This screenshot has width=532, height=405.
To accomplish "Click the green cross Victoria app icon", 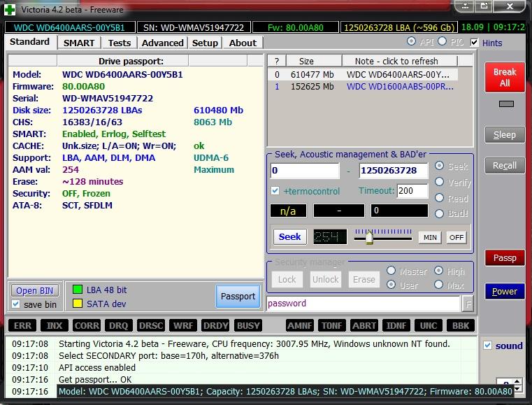I will click(x=10, y=10).
